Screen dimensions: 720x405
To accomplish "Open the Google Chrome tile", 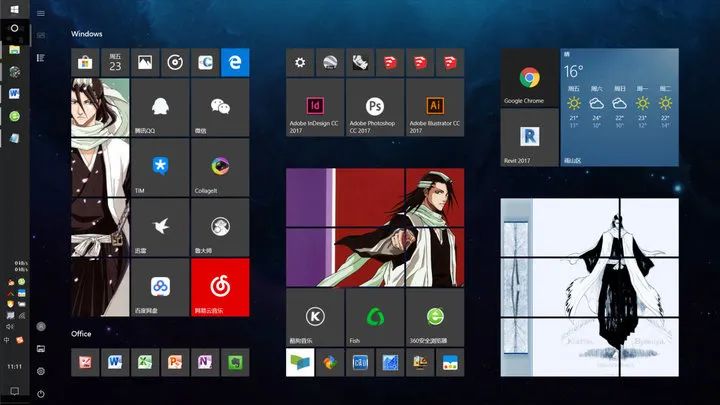I will pos(529,80).
